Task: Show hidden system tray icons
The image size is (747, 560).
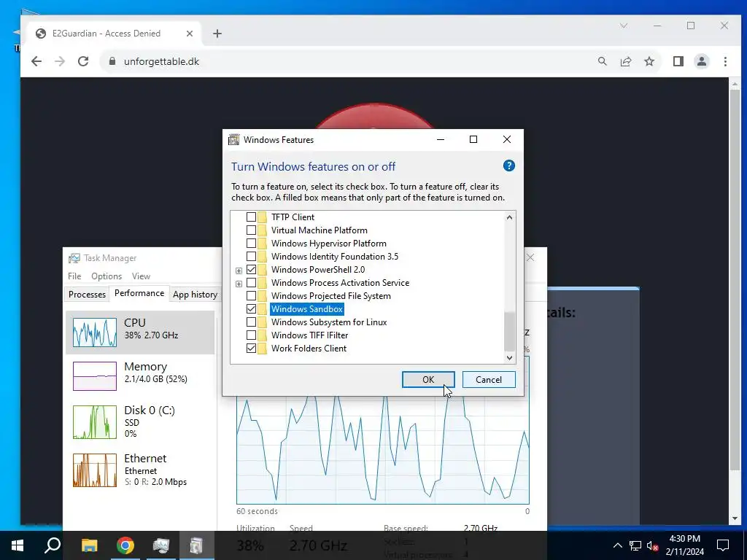Action: [617, 545]
